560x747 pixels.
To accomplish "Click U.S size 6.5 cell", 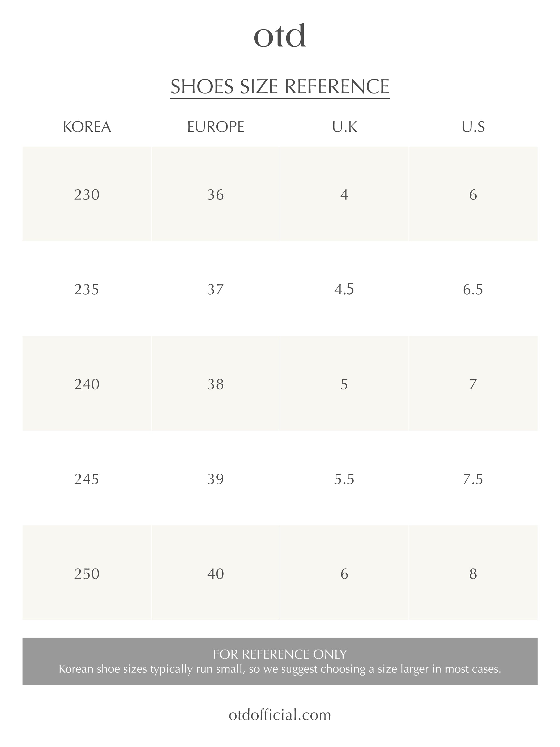I will (x=473, y=289).
